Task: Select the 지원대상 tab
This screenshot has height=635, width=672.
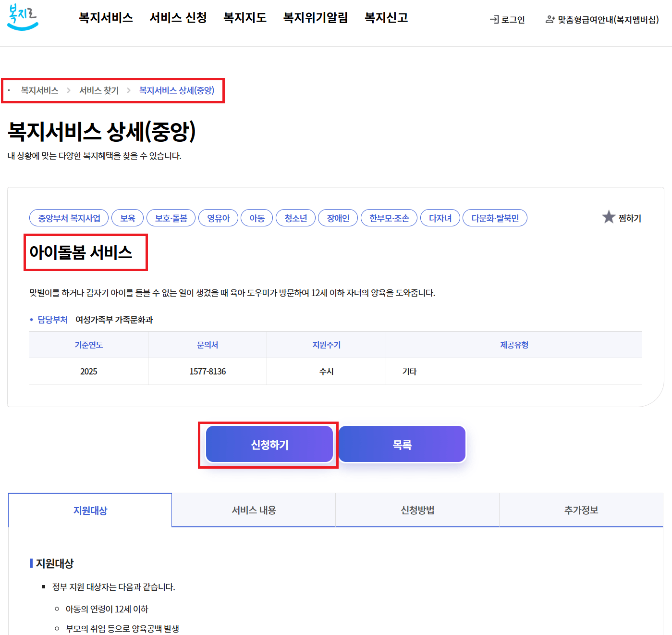Action: [90, 510]
